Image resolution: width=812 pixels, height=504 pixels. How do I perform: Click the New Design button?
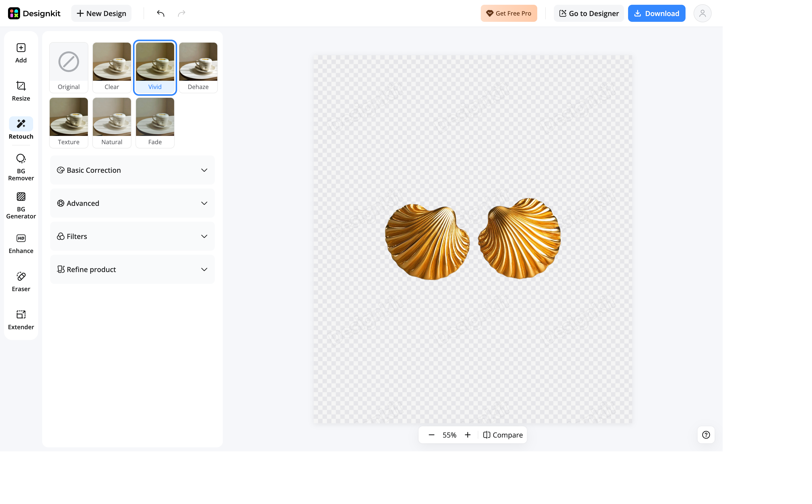pos(101,13)
